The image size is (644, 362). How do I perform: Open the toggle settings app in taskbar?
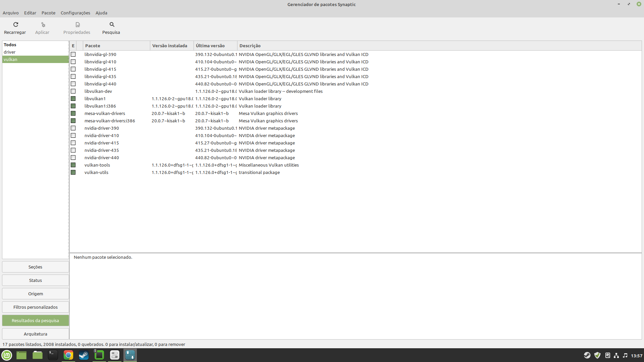coord(115,355)
